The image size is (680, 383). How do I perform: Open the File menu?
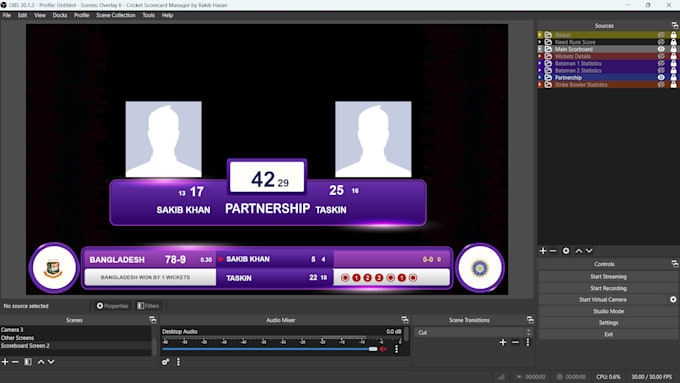(7, 15)
